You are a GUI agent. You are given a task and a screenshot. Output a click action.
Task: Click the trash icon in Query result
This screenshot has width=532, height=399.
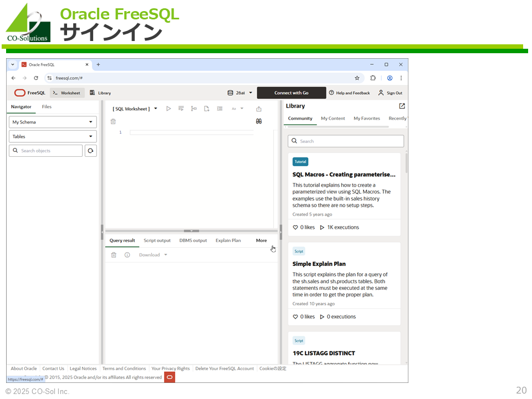pos(114,255)
